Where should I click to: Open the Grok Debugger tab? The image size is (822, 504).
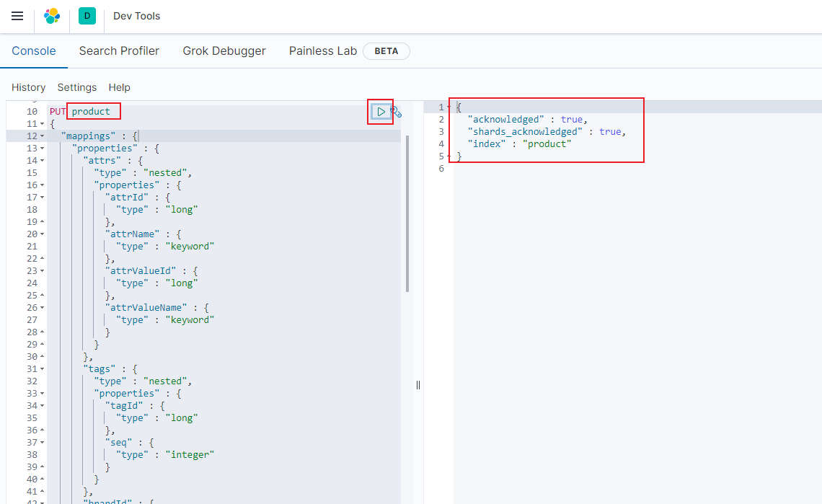pyautogui.click(x=224, y=51)
